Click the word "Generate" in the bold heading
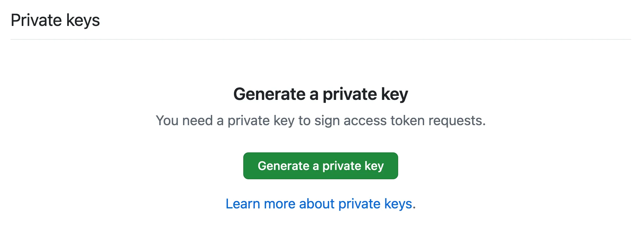The image size is (644, 226). pyautogui.click(x=270, y=94)
